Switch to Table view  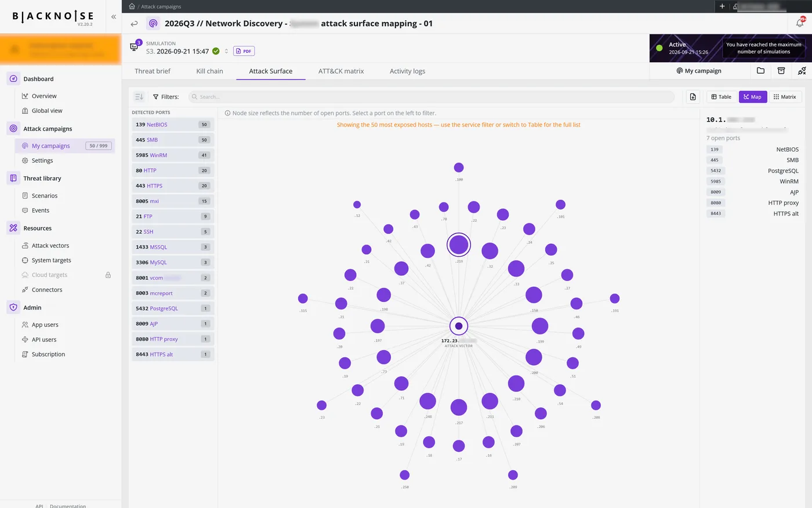(721, 97)
